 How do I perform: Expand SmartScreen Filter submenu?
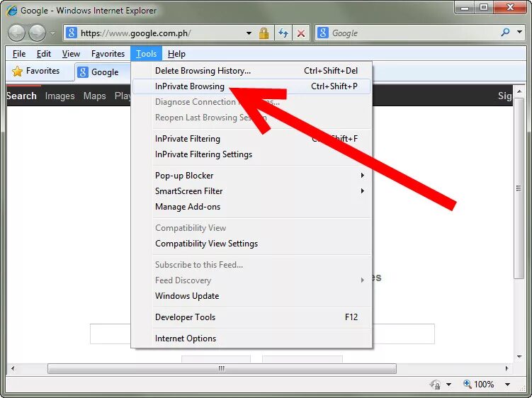click(x=251, y=191)
